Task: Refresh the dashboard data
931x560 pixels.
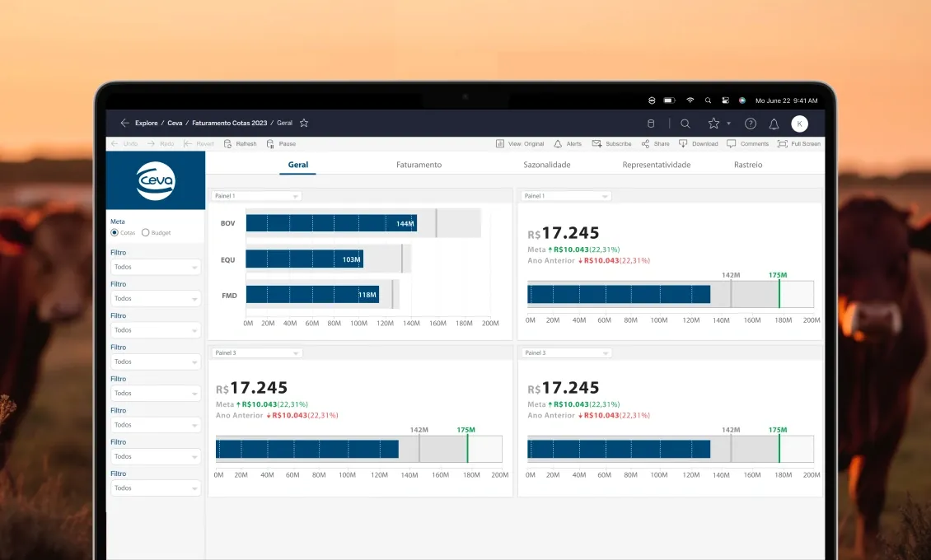Action: tap(241, 143)
